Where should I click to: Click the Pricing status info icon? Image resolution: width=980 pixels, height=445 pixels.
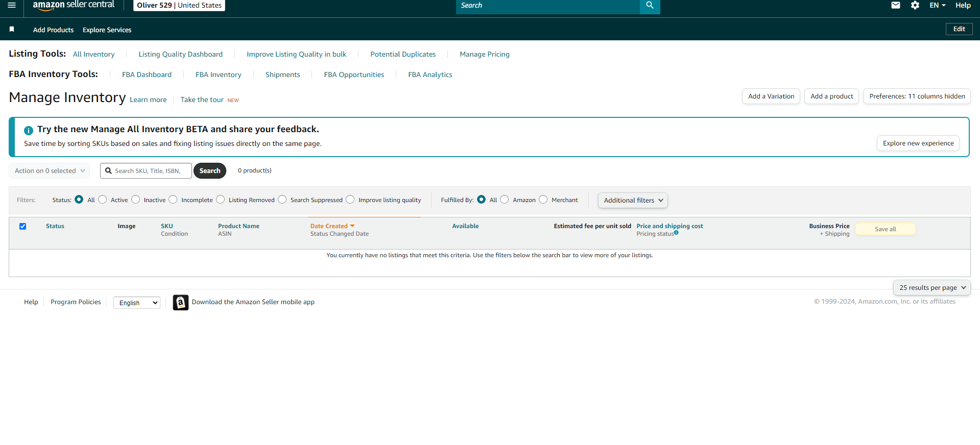(x=676, y=233)
